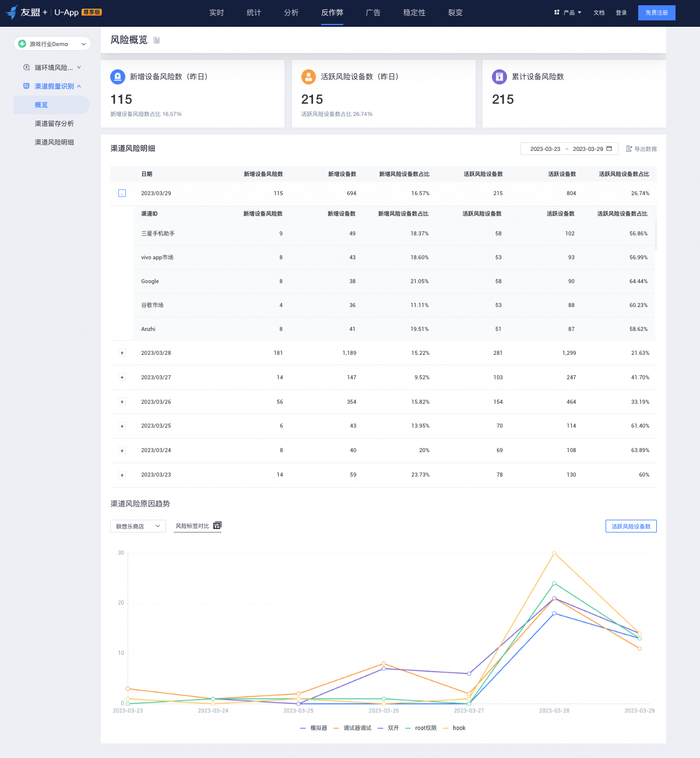Click the VS icon next to 风险标签对比

(217, 526)
